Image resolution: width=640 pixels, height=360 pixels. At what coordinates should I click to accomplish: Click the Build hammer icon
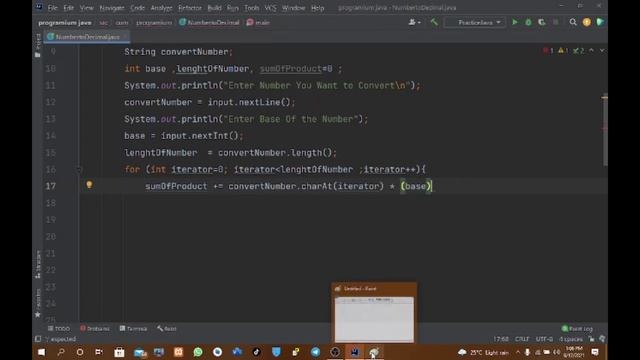(x=434, y=22)
